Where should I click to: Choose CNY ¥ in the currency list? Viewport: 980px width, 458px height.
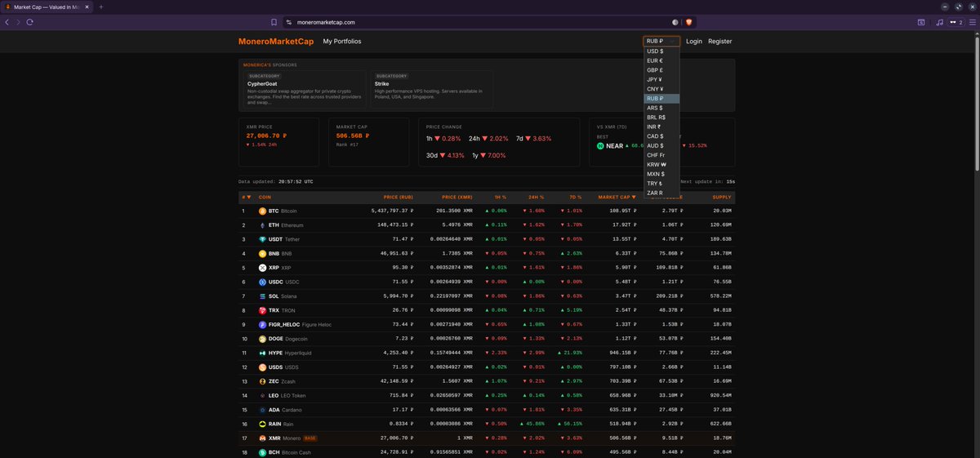[661, 89]
